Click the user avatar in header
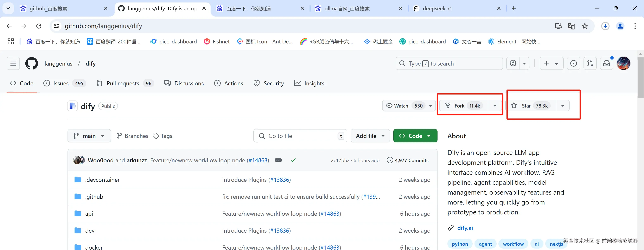 [x=623, y=63]
